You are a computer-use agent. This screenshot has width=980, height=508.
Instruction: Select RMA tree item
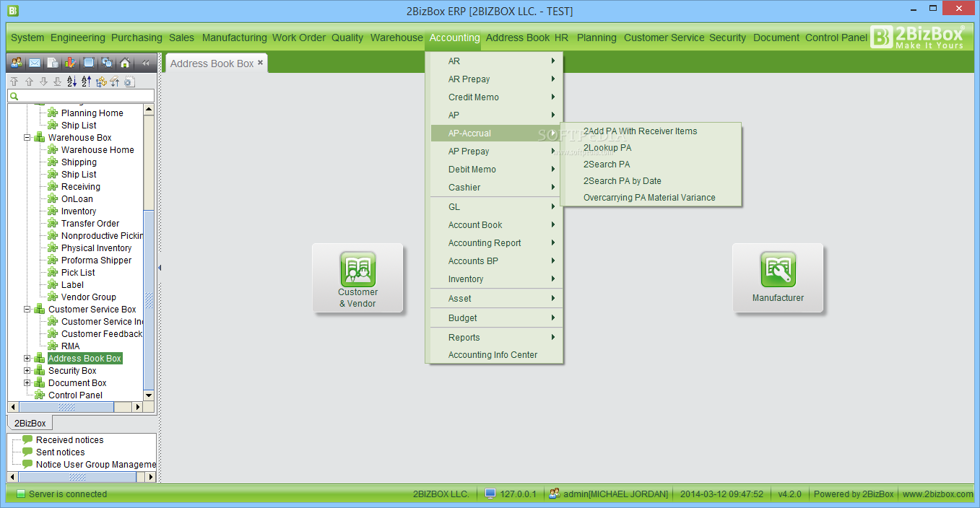click(x=70, y=346)
